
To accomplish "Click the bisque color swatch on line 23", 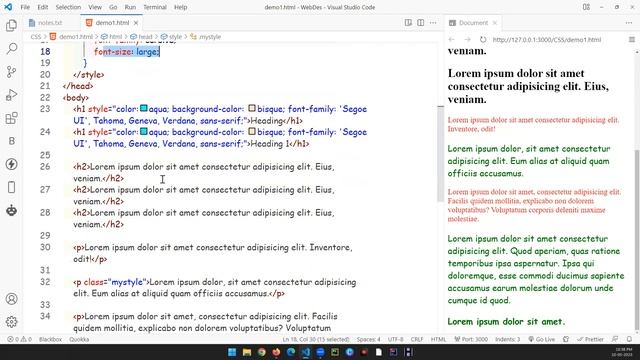I will point(252,109).
